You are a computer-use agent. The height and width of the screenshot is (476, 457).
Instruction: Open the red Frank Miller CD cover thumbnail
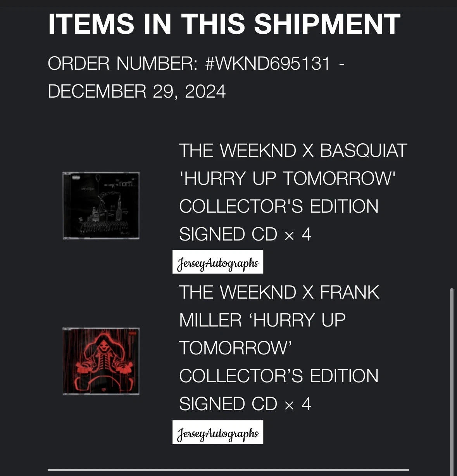101,361
